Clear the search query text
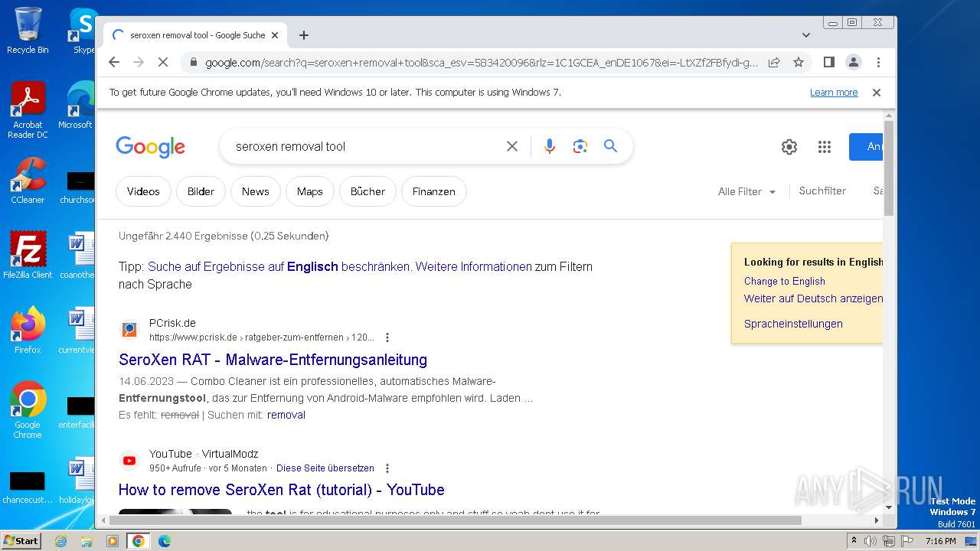980x551 pixels. coord(512,146)
